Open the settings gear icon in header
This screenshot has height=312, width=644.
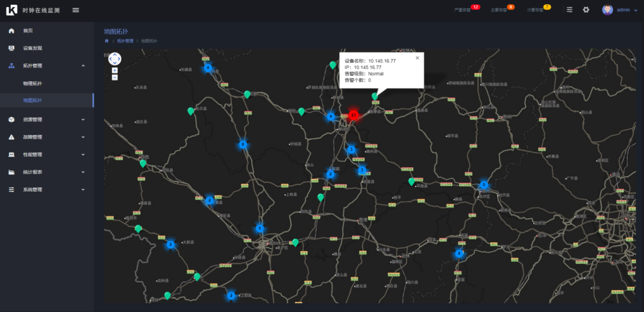(586, 10)
